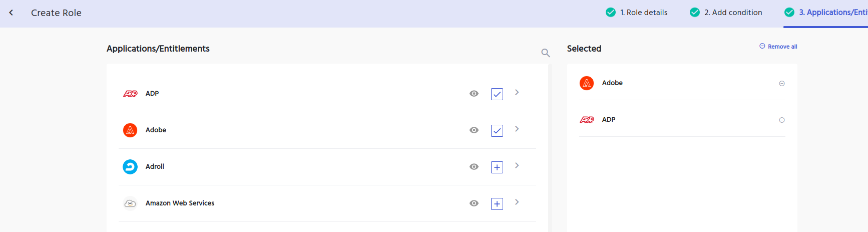Viewport: 868px width, 232px height.
Task: Open the applications search magnifier icon
Action: [546, 53]
